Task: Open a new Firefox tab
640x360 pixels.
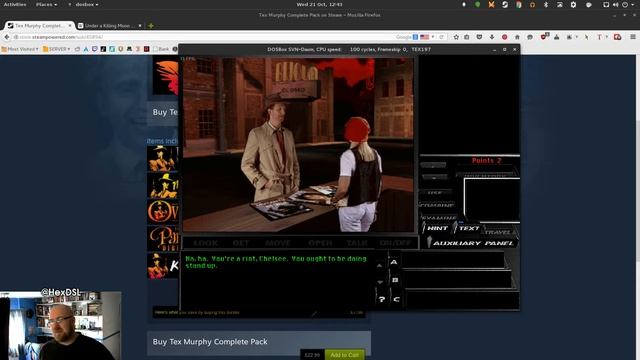Action: tap(151, 25)
